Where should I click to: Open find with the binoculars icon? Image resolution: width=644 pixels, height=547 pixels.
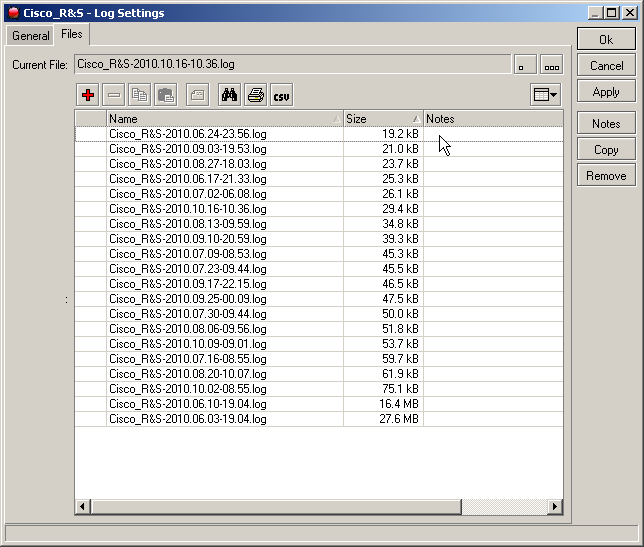[230, 95]
